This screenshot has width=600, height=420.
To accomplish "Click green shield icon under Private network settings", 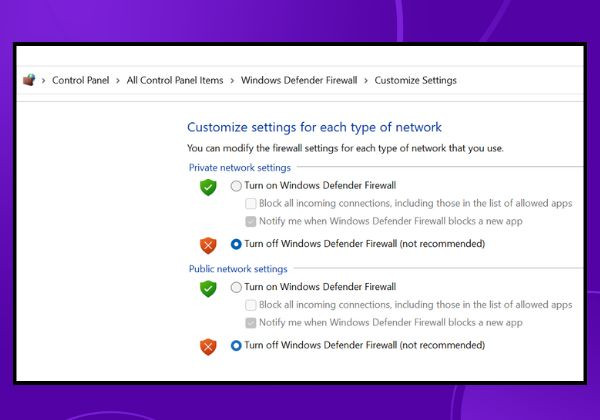I will point(208,187).
